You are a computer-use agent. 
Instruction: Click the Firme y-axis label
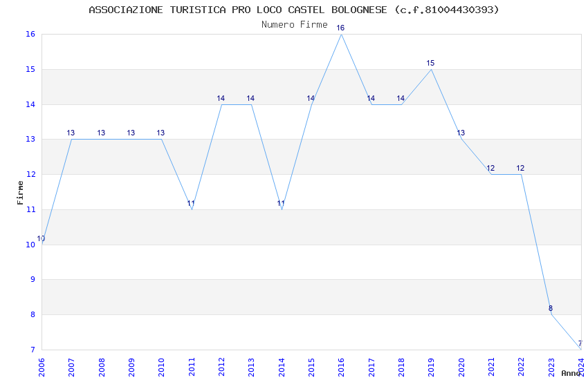click(x=20, y=193)
